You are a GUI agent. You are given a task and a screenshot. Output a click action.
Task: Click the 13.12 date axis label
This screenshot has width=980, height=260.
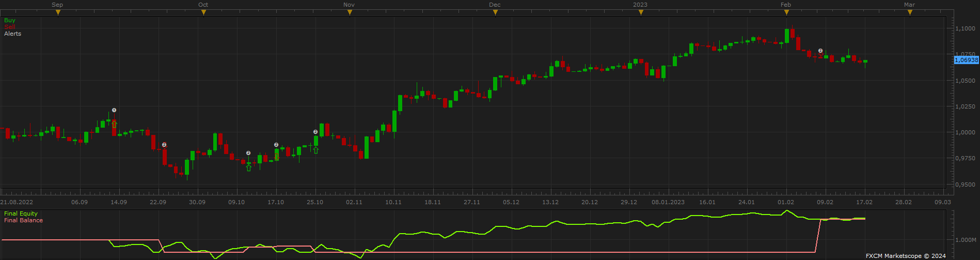(x=550, y=202)
